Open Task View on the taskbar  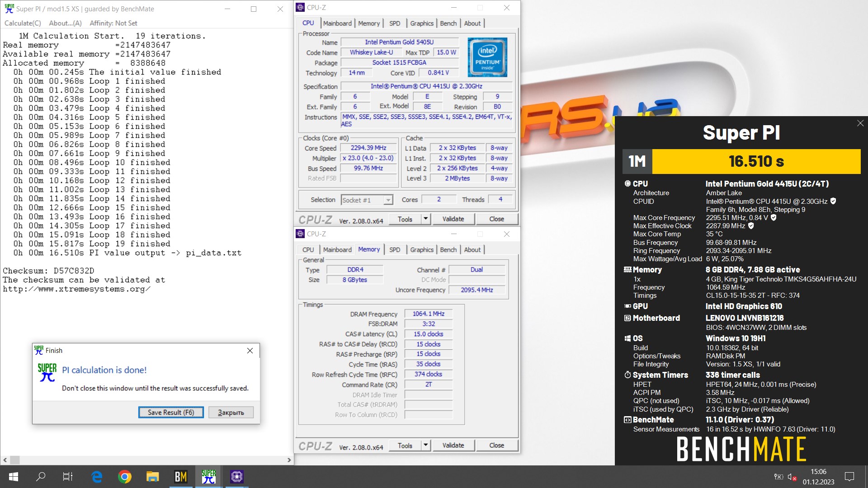click(x=68, y=477)
